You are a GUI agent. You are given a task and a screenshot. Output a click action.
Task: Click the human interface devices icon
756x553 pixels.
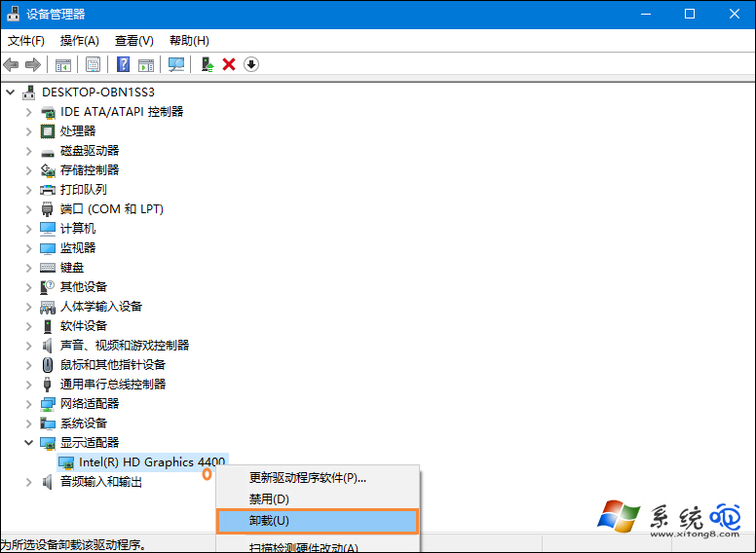48,307
